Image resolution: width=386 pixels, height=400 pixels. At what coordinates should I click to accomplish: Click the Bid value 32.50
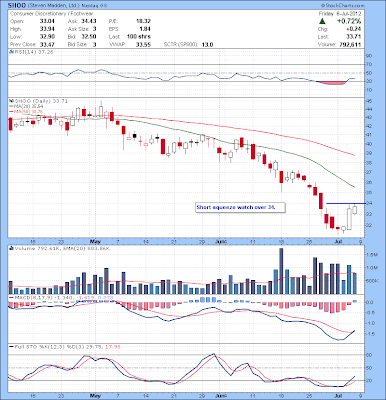tap(89, 37)
